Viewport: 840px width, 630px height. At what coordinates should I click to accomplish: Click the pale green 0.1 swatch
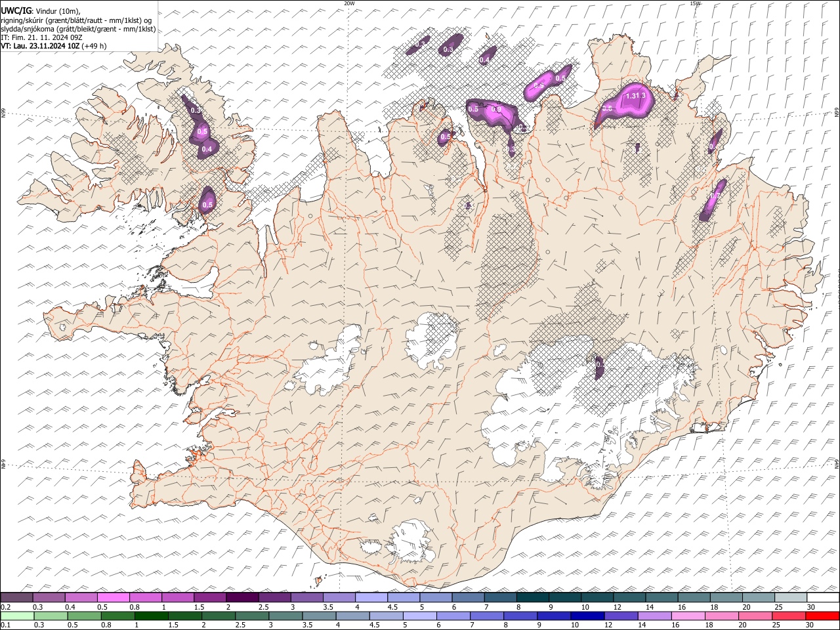pyautogui.click(x=17, y=616)
